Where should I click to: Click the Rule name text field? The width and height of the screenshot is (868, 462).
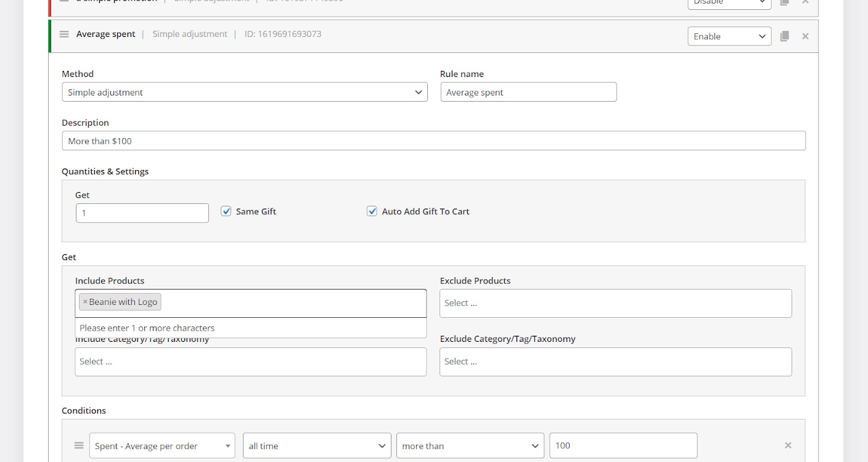[x=528, y=92]
